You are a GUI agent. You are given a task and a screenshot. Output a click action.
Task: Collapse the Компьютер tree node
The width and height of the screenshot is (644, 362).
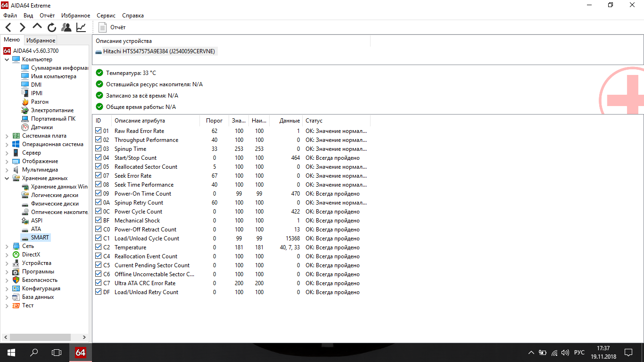point(7,59)
